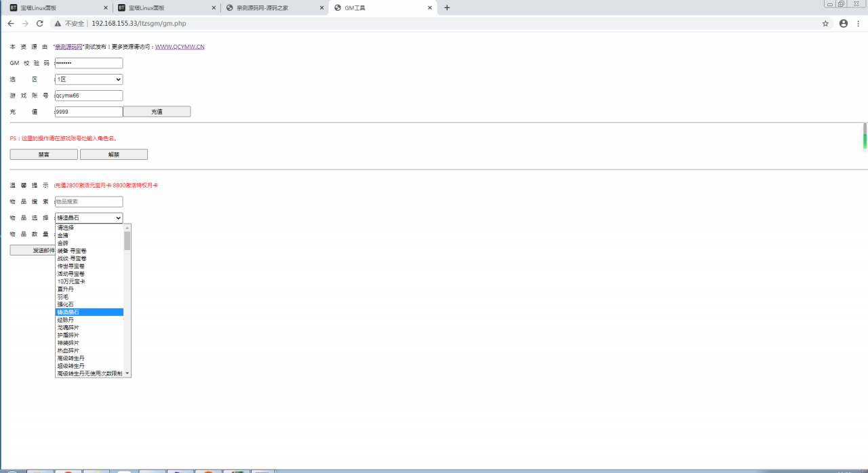Viewport: 868px width, 473px height.
Task: Reload the GM tool page
Action: pyautogui.click(x=40, y=23)
